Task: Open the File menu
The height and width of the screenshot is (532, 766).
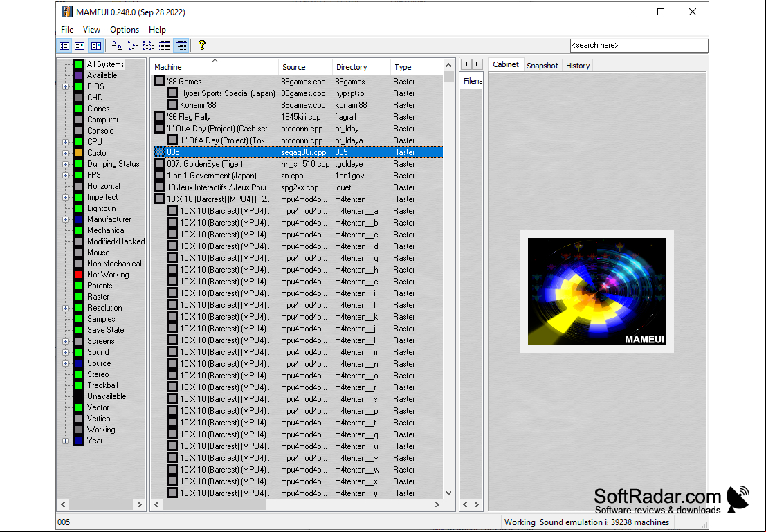Action: [67, 30]
